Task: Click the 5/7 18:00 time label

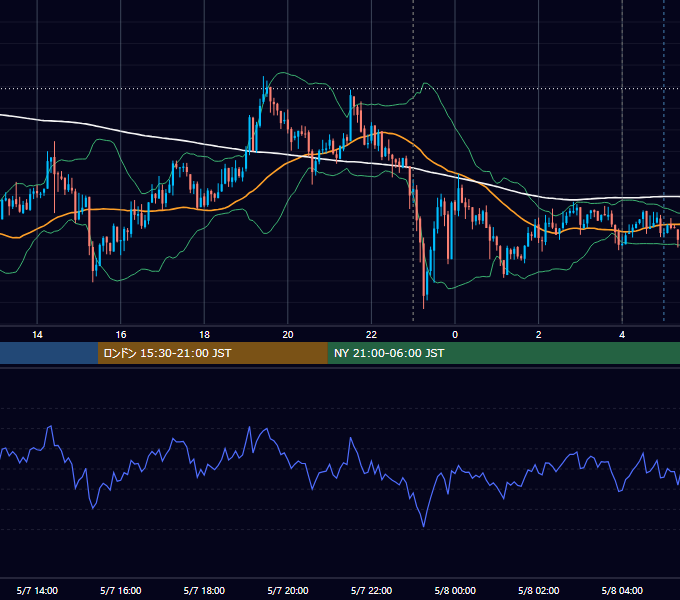Action: pos(204,590)
